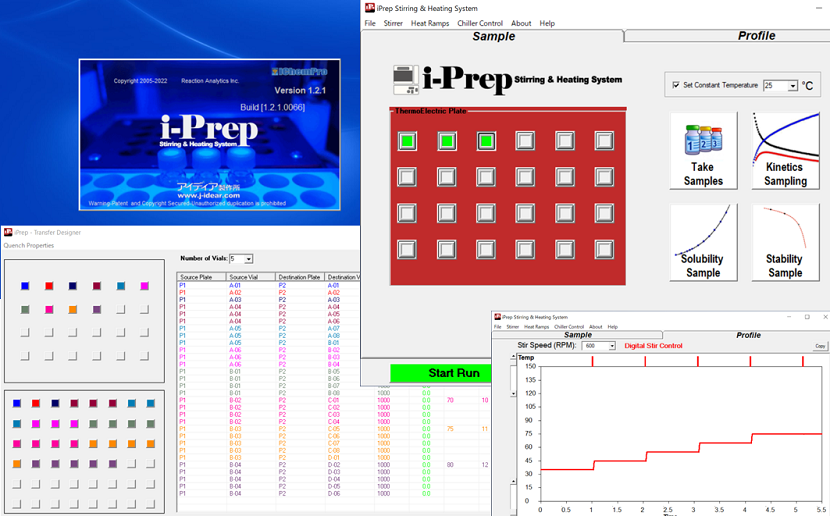Expand the constant temperature value dropdown
The width and height of the screenshot is (830, 516).
point(793,87)
